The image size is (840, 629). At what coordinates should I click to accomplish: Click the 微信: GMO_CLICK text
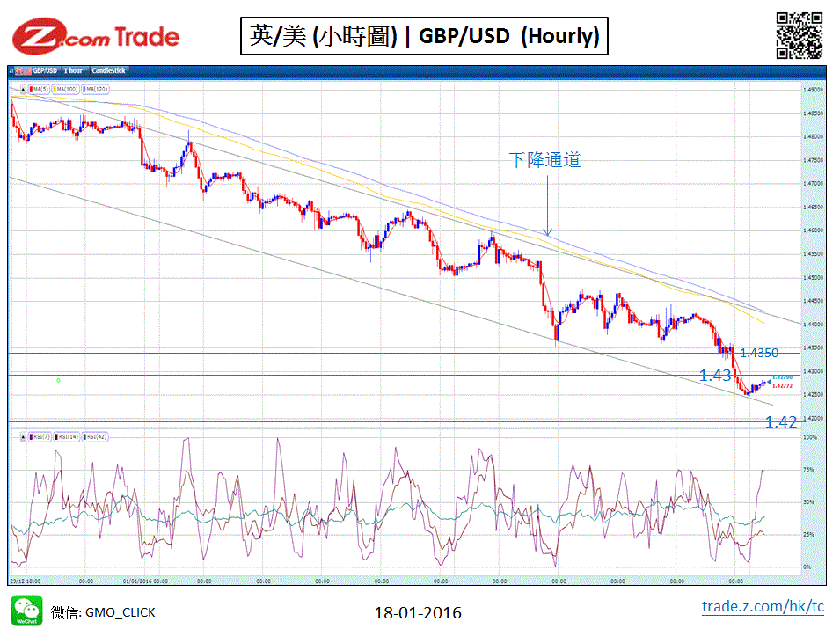(103, 612)
